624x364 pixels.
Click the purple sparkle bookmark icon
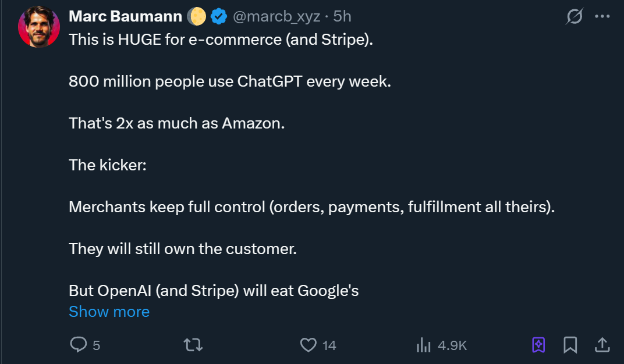point(539,345)
